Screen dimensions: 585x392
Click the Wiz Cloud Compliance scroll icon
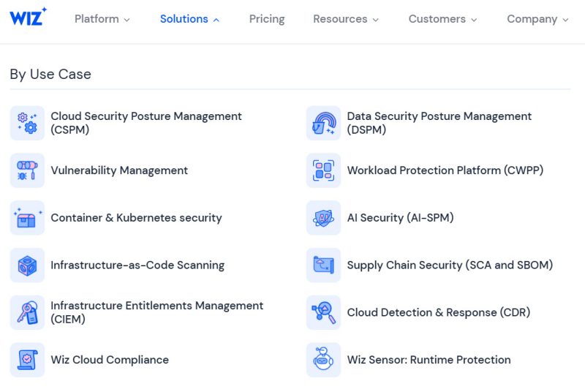coord(27,360)
